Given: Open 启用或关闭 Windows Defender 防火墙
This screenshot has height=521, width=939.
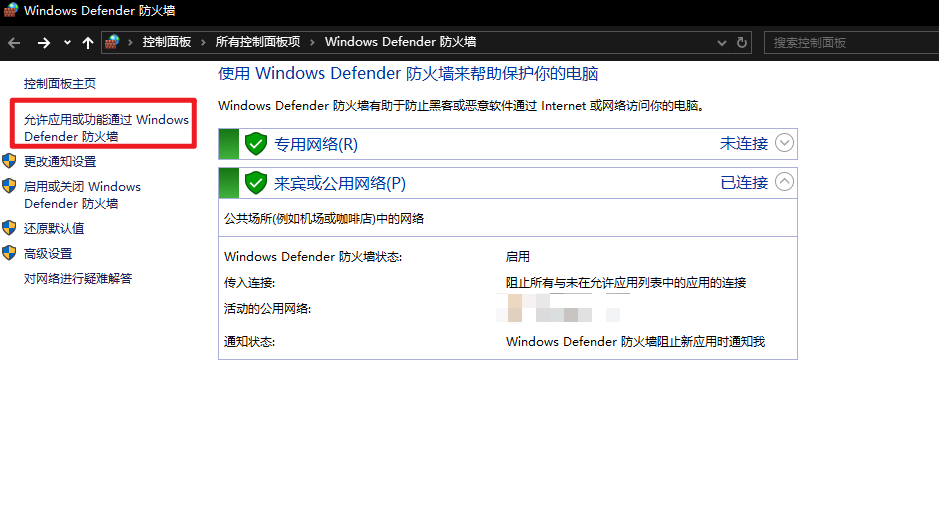Looking at the screenshot, I should (x=82, y=195).
